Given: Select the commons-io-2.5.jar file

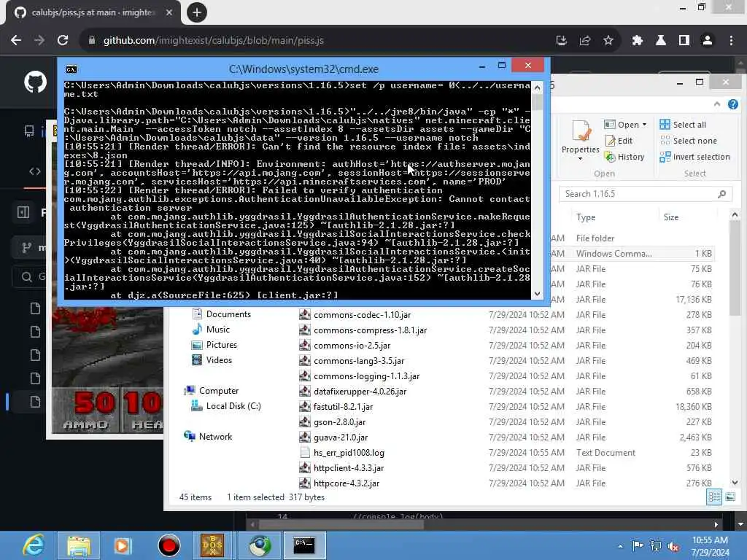Looking at the screenshot, I should point(345,345).
